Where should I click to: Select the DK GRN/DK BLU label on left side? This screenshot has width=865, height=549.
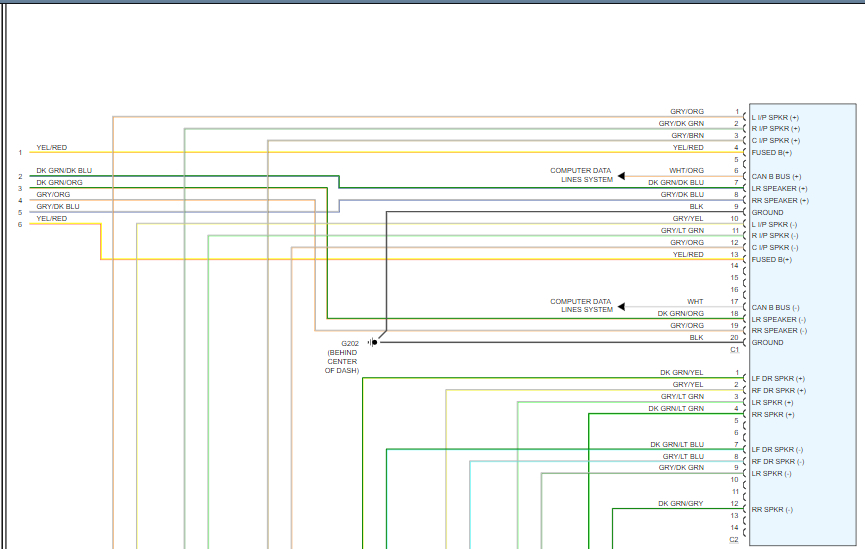point(64,171)
